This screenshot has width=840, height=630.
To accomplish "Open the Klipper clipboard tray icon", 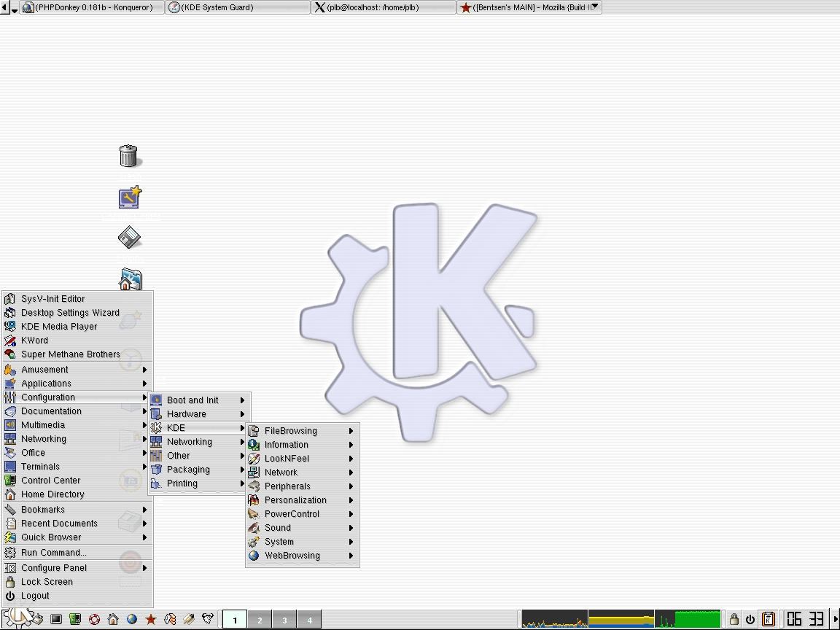I will tap(768, 619).
